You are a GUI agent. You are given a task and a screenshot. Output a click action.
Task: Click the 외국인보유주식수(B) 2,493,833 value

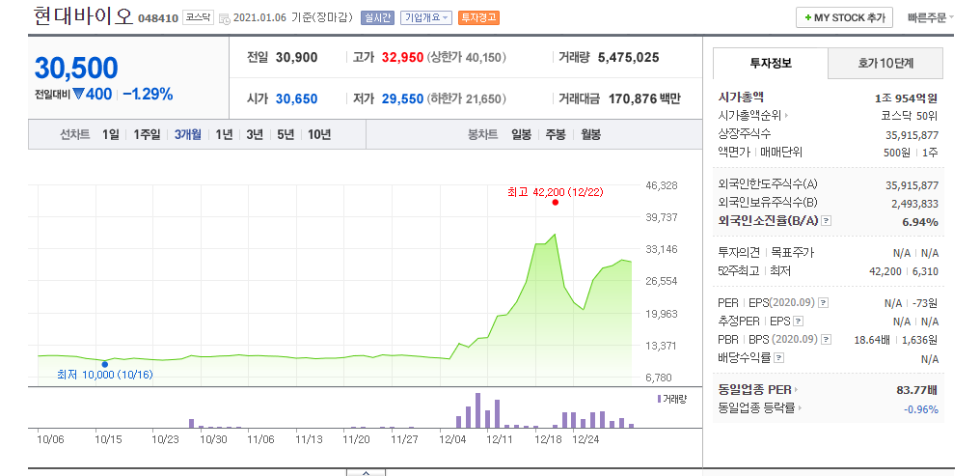click(x=914, y=204)
